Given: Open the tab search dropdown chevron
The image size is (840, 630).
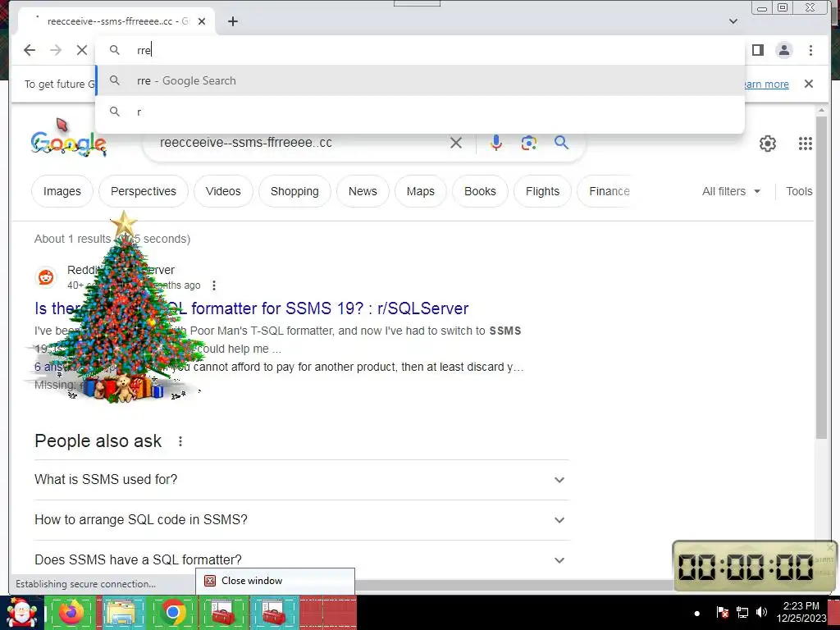Looking at the screenshot, I should [x=733, y=21].
